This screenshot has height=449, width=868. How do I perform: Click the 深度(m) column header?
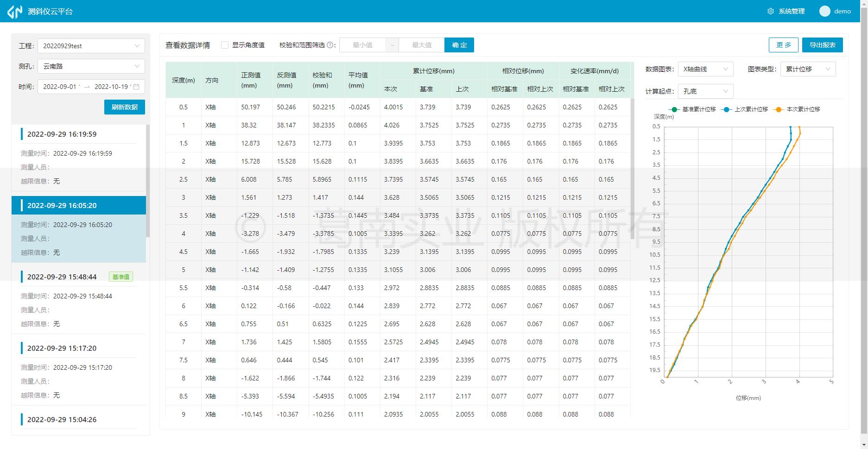[x=184, y=80]
